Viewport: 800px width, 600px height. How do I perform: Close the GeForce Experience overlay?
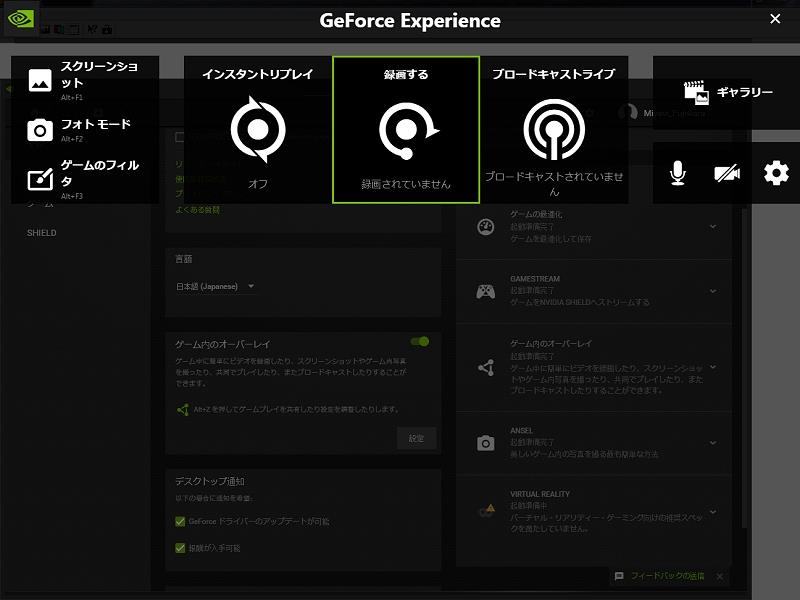point(775,19)
